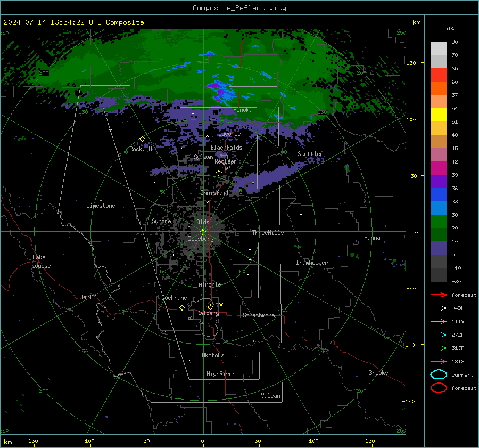479x448 pixels.
Task: Click the Okotoks label
Action: coord(213,355)
